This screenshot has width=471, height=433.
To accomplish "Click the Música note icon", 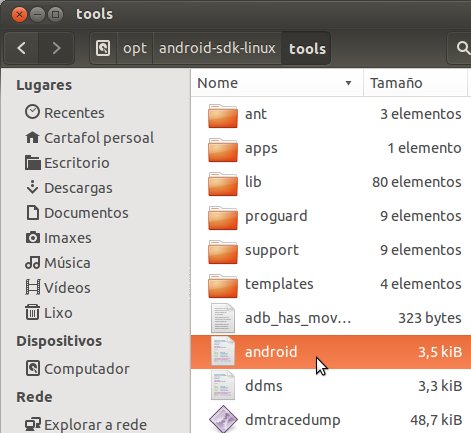I will (33, 263).
